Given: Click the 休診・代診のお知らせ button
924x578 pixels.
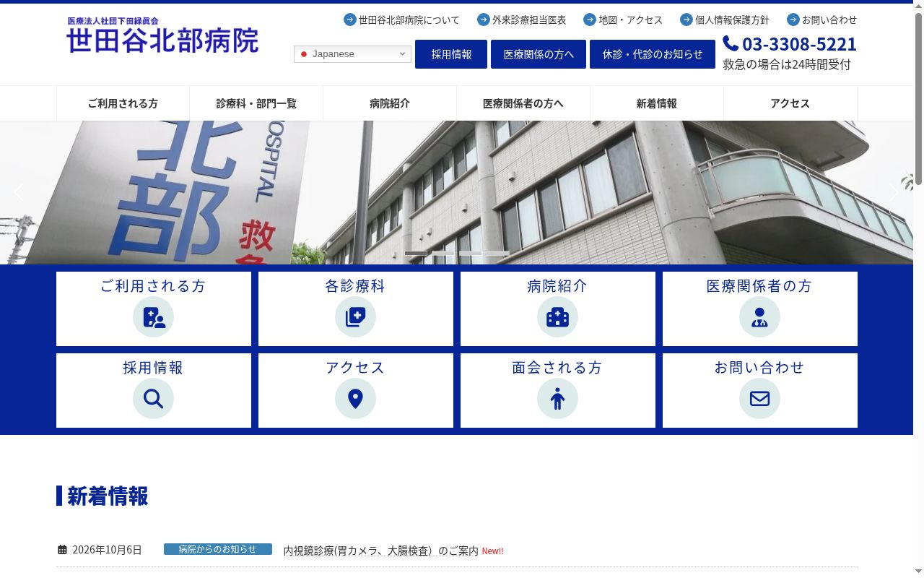Looking at the screenshot, I should click(x=653, y=54).
